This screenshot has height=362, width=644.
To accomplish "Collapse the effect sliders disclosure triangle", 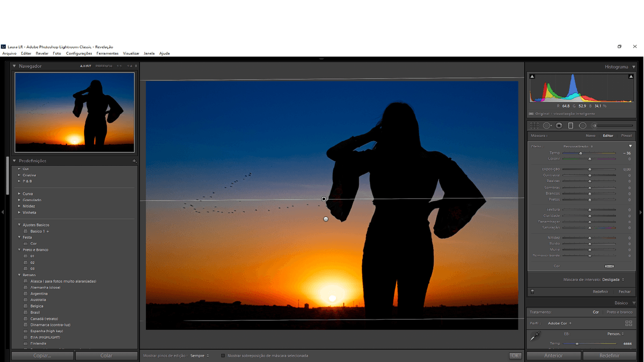I will [631, 146].
